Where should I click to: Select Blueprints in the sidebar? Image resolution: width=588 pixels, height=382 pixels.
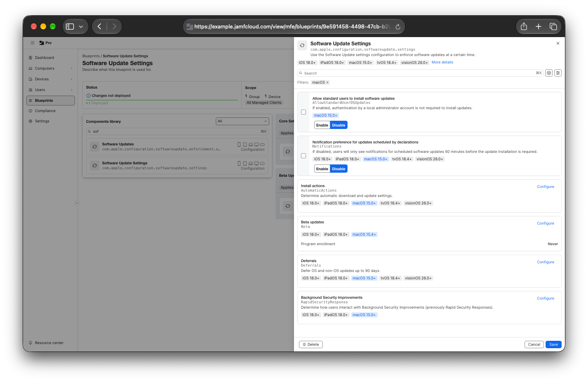[x=51, y=101]
